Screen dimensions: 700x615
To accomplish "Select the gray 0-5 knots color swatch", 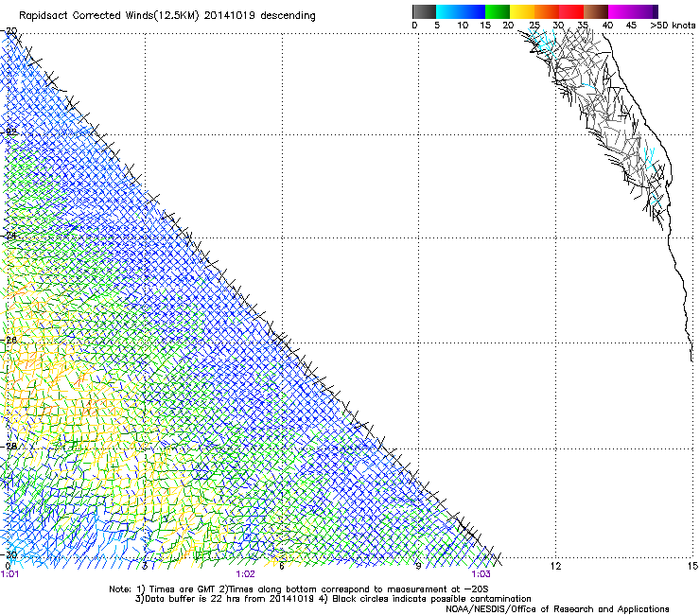I will (424, 11).
